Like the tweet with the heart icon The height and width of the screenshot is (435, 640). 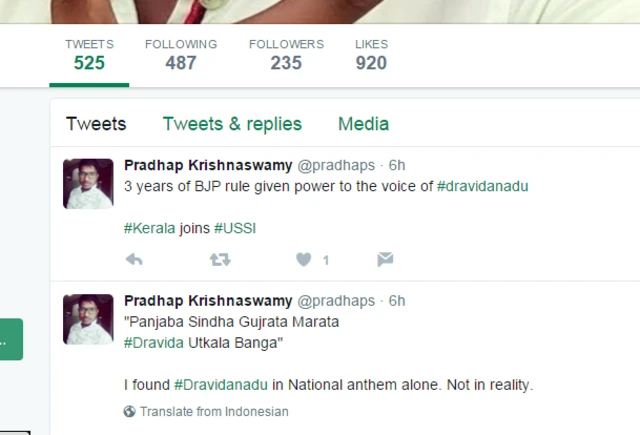[304, 260]
